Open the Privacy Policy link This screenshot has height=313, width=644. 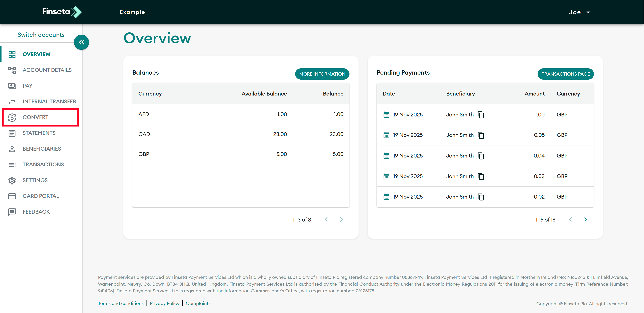click(164, 303)
